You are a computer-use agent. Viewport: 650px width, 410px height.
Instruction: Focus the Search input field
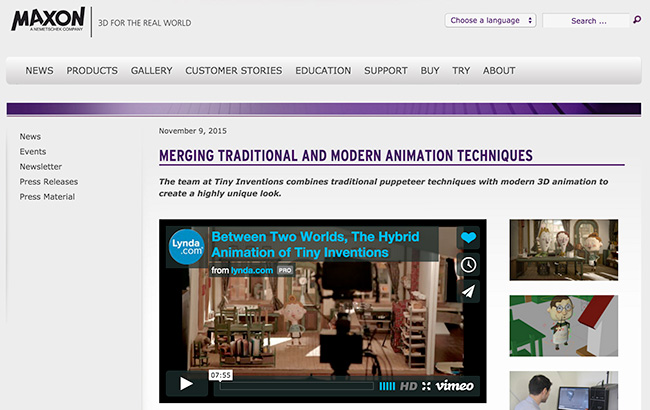click(x=586, y=21)
